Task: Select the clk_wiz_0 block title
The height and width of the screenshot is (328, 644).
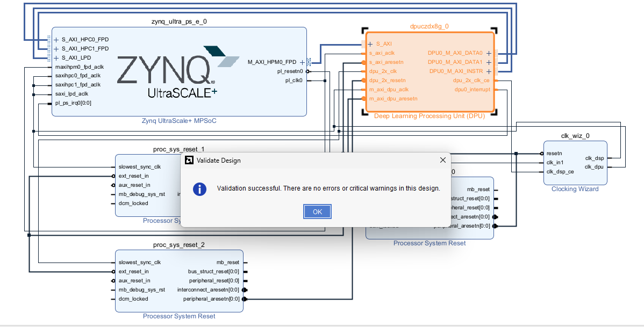Action: (575, 136)
